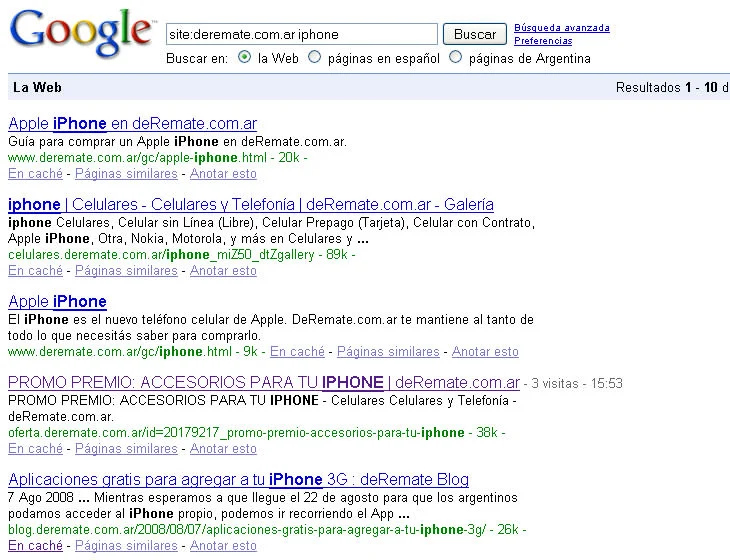
Task: Click Anotar esto for celulares.deremate.com.ar result
Action: point(223,270)
